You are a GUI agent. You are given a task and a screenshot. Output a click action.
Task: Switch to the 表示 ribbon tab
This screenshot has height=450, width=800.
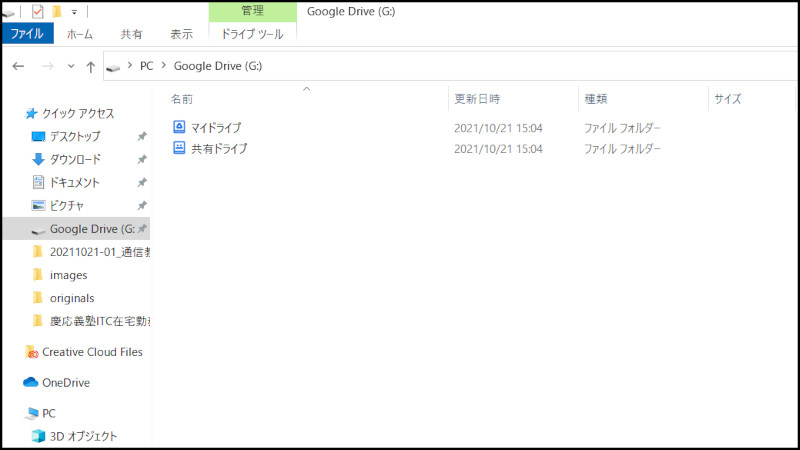click(181, 33)
